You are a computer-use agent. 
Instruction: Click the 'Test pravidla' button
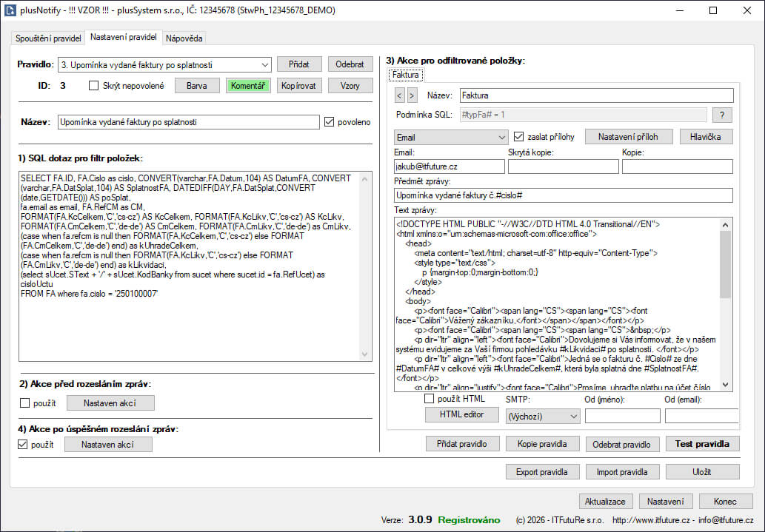point(702,444)
